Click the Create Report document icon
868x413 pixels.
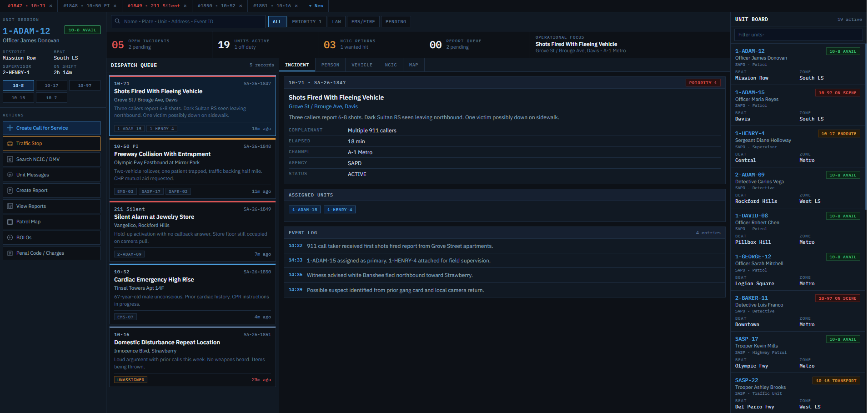coord(10,191)
